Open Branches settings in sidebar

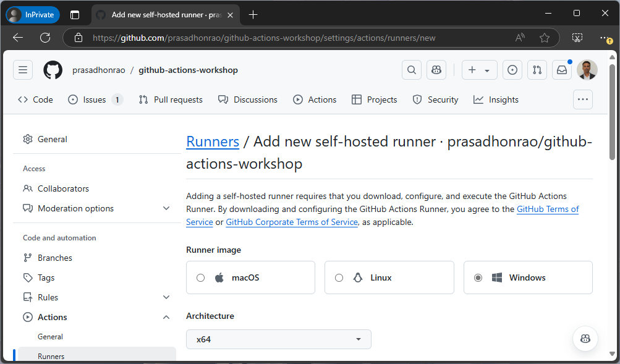(x=97, y=258)
